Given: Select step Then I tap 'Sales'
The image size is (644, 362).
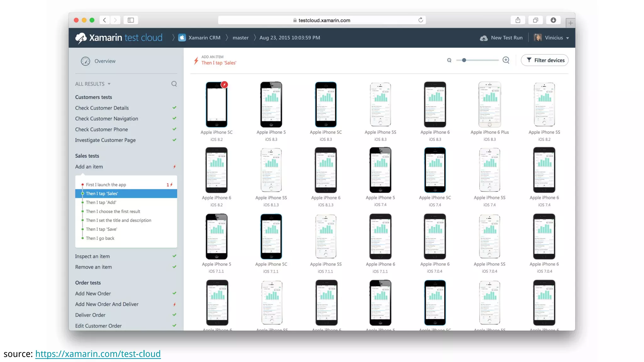Looking at the screenshot, I should 126,194.
